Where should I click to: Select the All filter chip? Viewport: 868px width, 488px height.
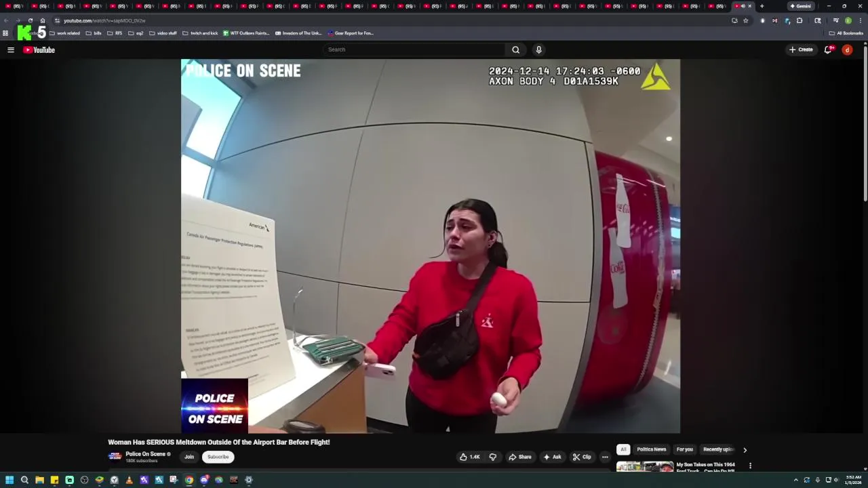point(623,449)
